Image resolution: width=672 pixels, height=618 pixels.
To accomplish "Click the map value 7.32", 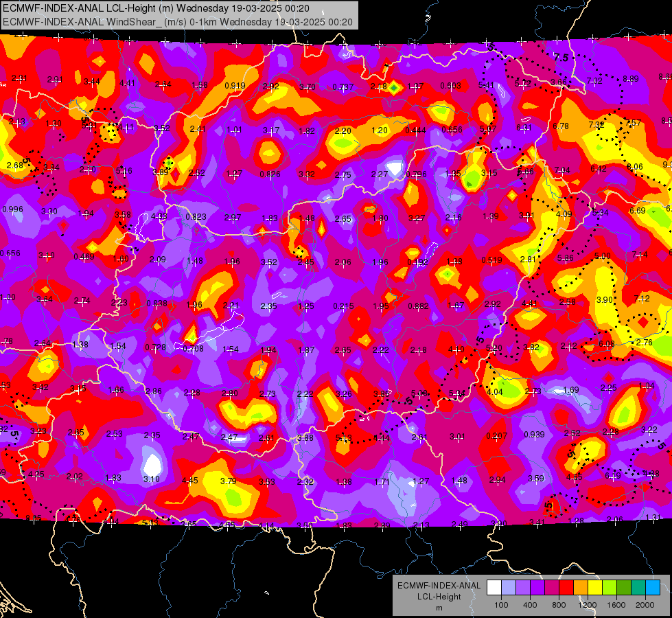I will point(596,125).
